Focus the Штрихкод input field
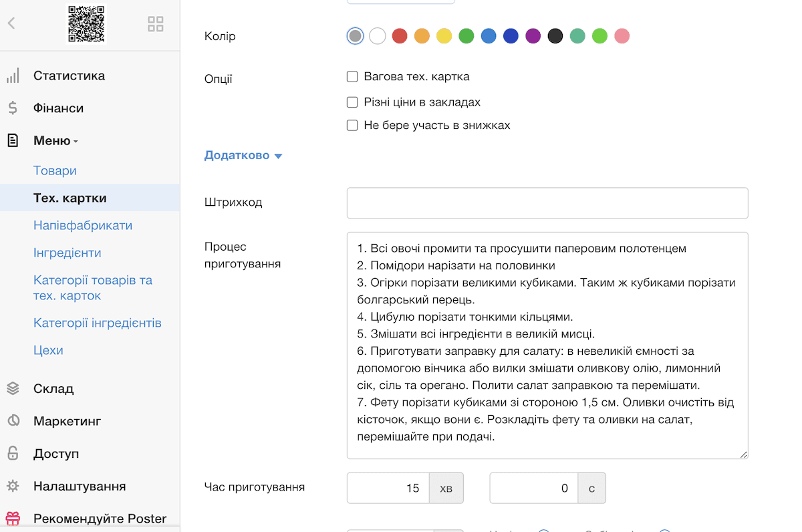 pos(547,203)
